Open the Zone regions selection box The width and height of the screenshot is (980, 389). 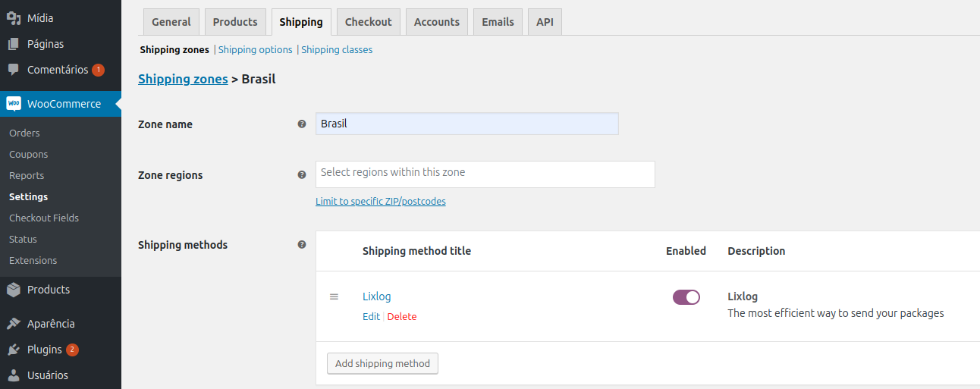[485, 174]
